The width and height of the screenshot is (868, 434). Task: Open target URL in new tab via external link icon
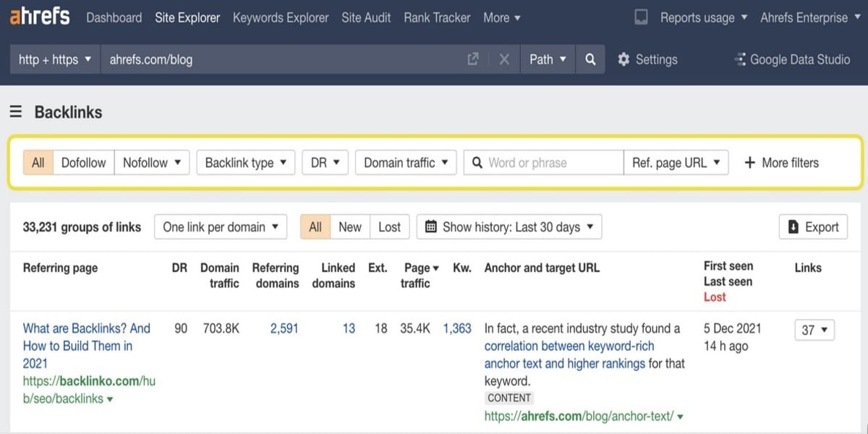pos(473,59)
